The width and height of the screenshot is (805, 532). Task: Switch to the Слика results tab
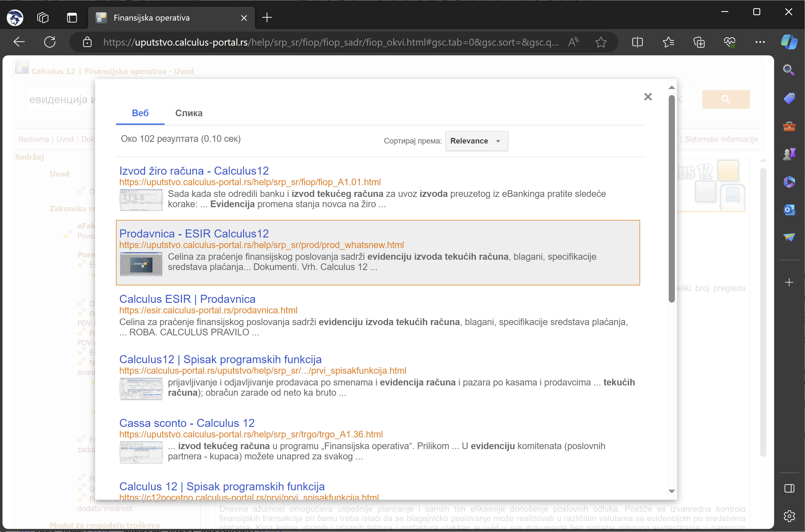pos(189,113)
